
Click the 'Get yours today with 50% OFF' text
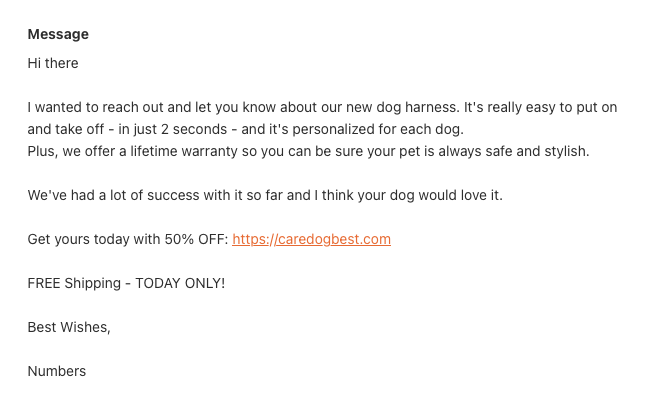pyautogui.click(x=128, y=239)
